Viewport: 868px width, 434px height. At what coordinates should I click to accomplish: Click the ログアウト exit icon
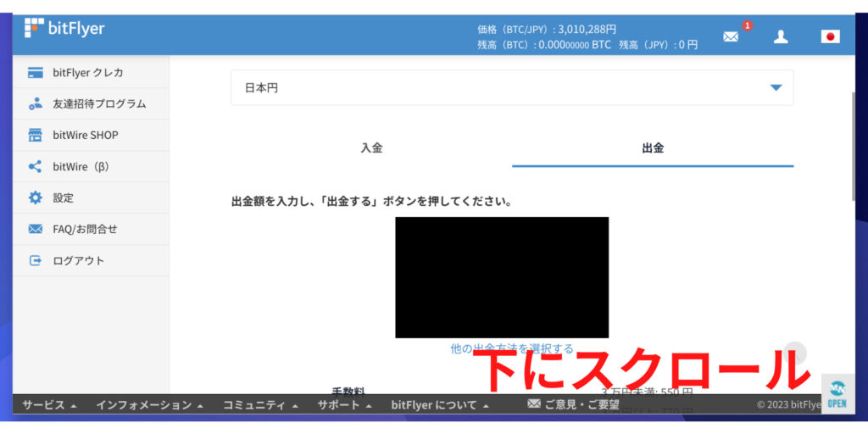tap(36, 261)
